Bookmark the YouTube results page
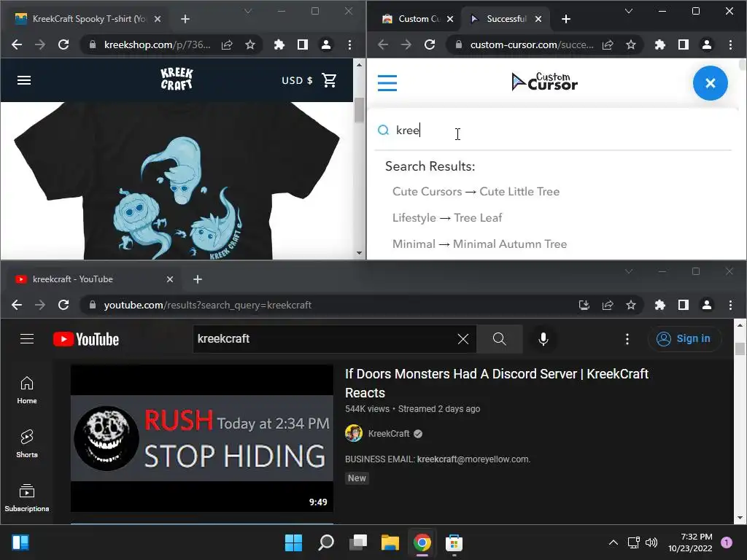This screenshot has height=560, width=747. (x=631, y=305)
